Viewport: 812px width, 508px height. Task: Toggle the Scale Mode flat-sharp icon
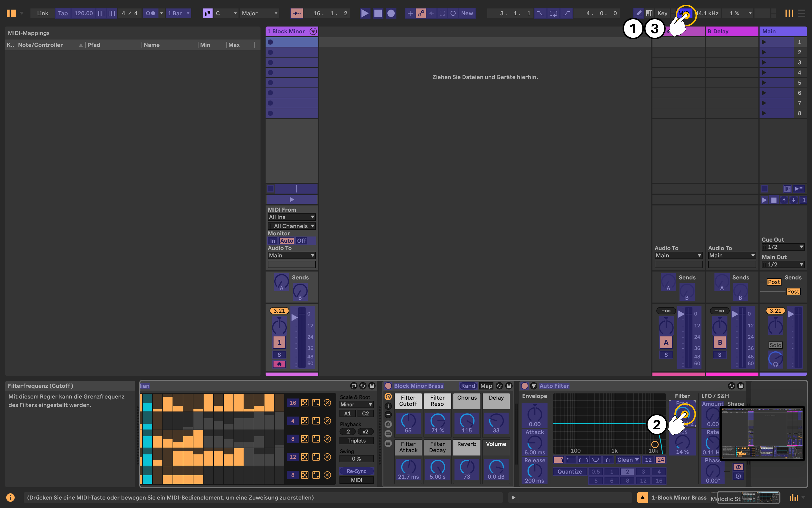[x=208, y=13]
